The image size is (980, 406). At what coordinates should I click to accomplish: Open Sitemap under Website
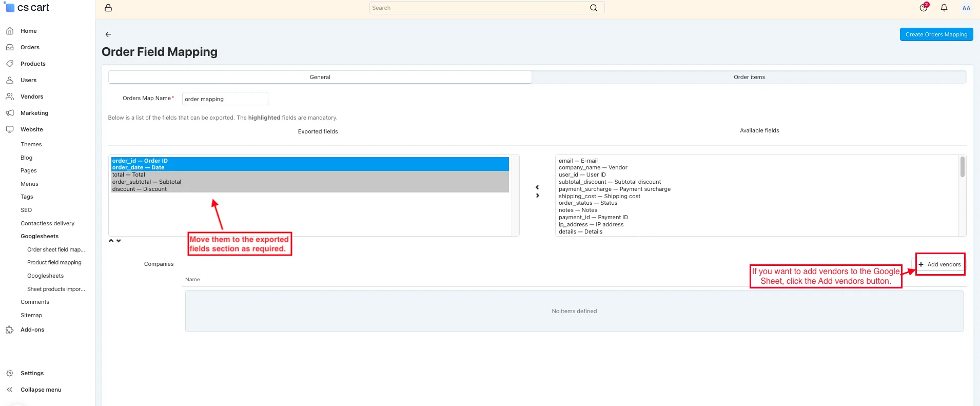[x=31, y=315]
